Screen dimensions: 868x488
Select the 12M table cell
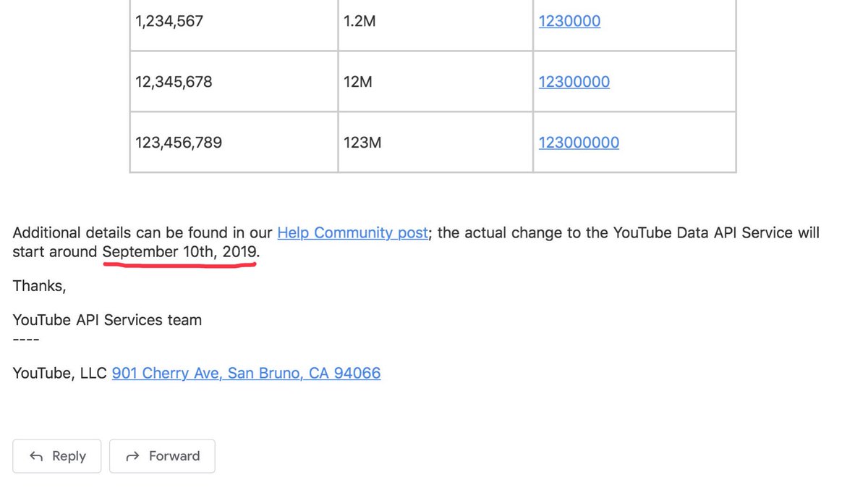tap(435, 82)
